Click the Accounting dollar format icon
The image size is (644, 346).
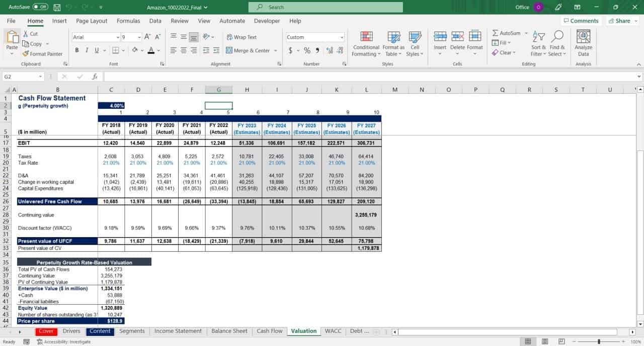pos(290,50)
